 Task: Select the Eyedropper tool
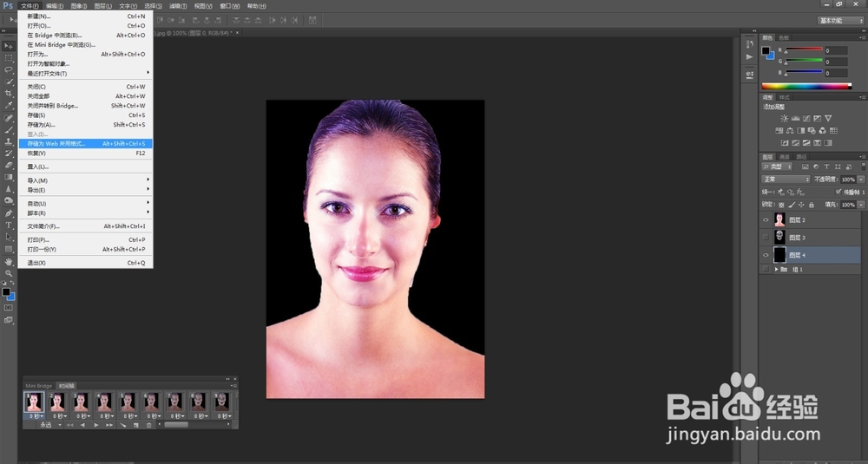pos(9,105)
